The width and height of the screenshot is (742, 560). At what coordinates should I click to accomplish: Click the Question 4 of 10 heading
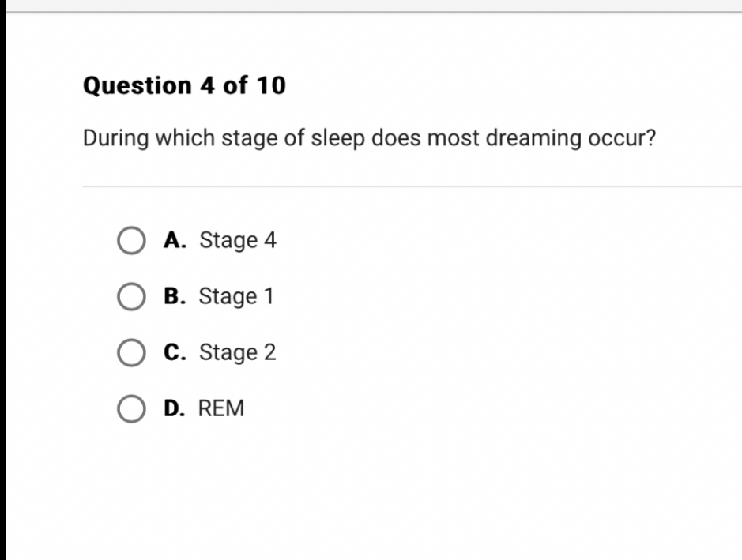click(x=185, y=85)
